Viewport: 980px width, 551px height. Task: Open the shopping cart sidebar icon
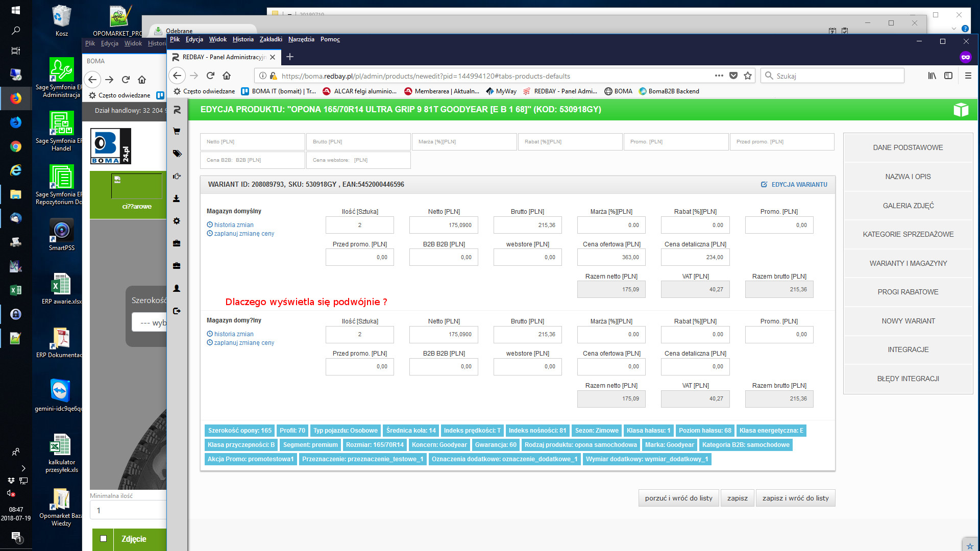177,131
